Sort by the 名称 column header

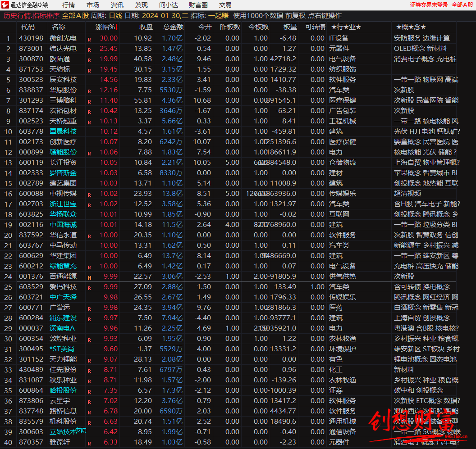coord(59,27)
